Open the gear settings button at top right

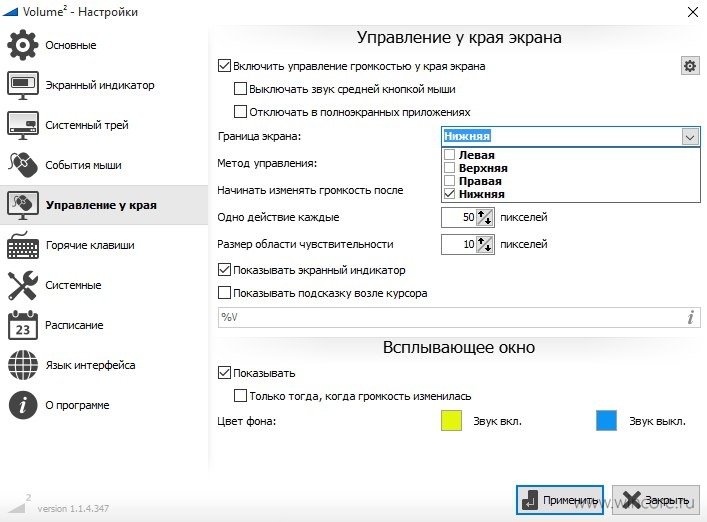[690, 66]
